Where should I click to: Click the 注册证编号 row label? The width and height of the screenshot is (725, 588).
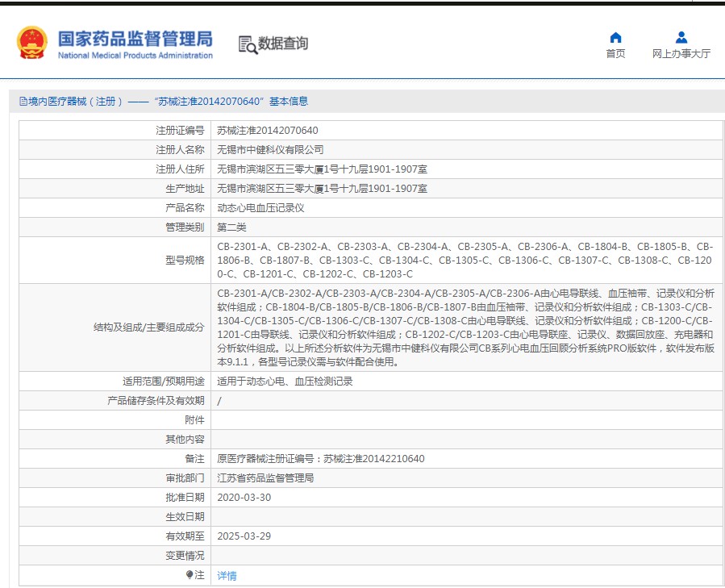[x=180, y=131]
